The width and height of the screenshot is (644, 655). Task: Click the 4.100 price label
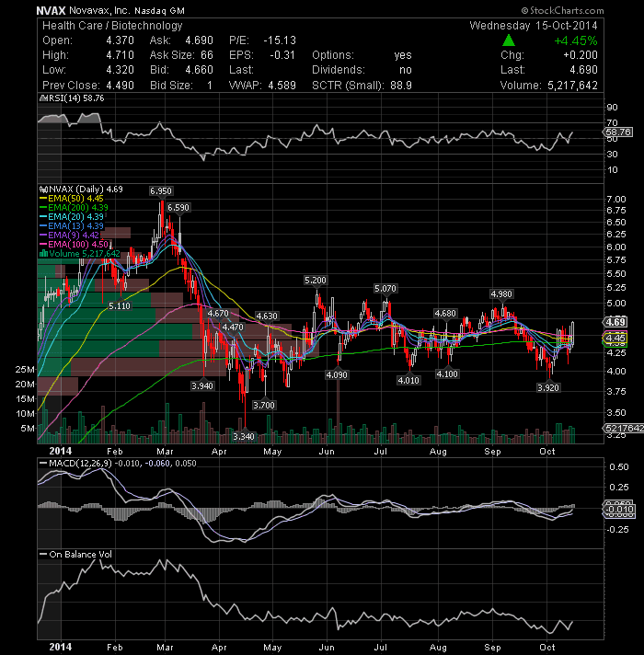pos(447,373)
